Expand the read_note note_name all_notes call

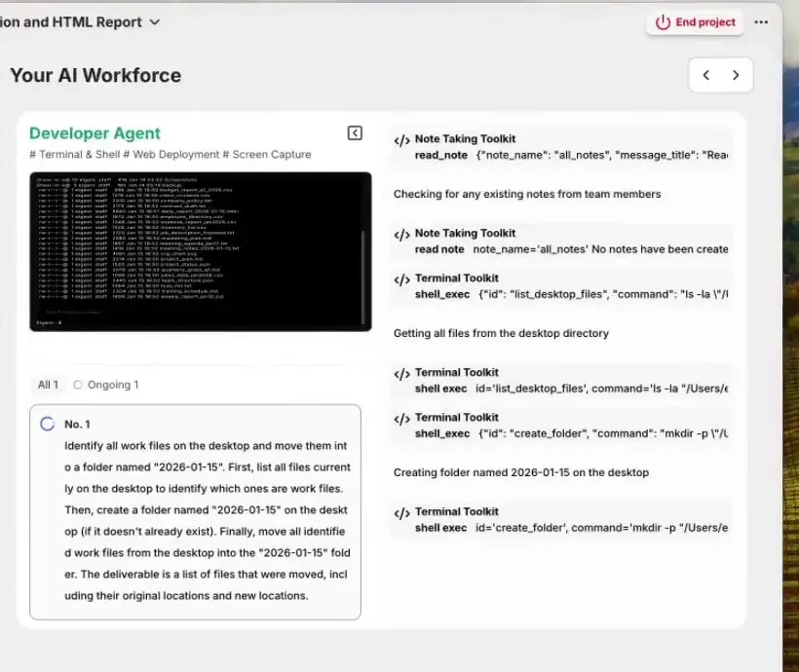coord(561,147)
